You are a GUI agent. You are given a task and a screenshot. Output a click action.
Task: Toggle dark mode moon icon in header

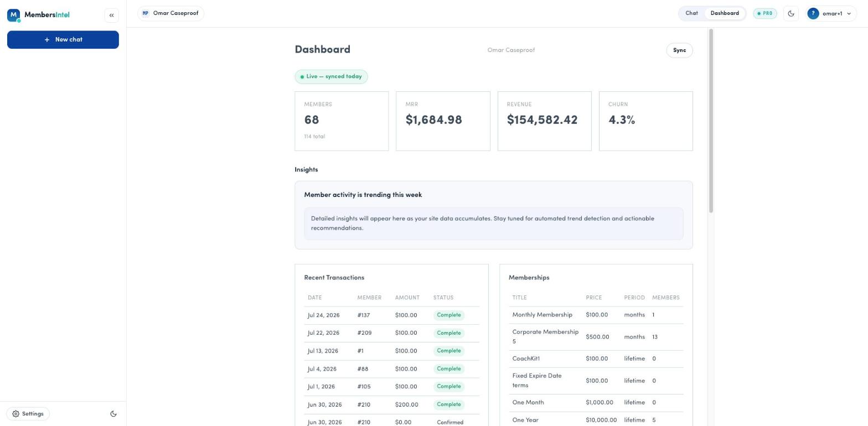(x=791, y=14)
